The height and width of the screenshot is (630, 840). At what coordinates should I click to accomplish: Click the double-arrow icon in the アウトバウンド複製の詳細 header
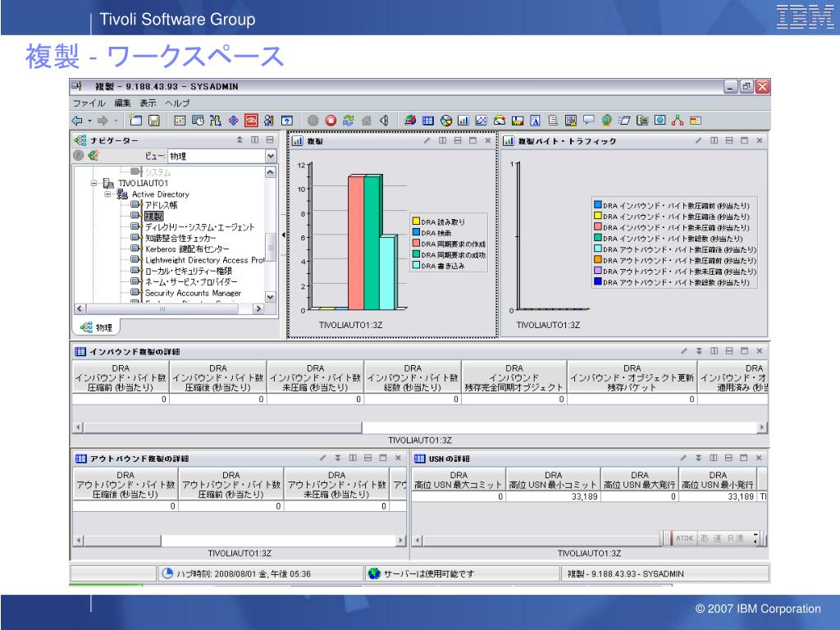(x=337, y=458)
